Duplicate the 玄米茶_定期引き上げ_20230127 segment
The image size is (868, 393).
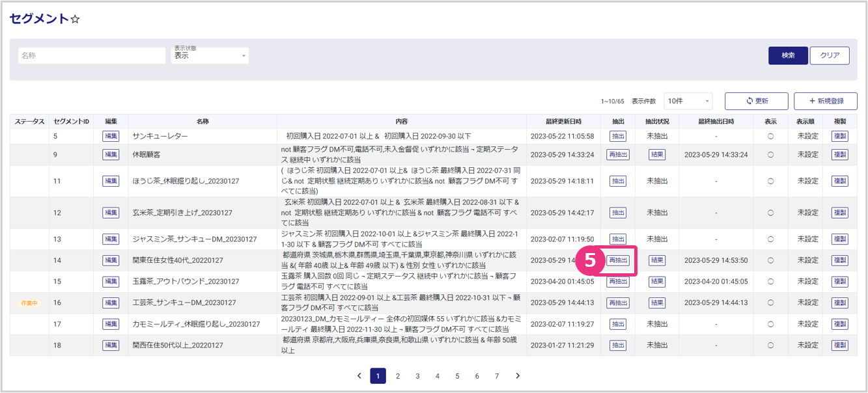click(840, 213)
